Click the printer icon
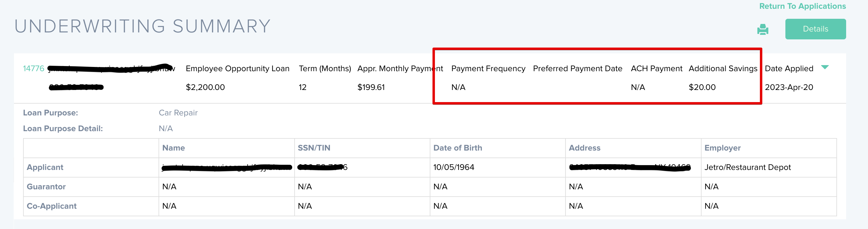This screenshot has width=868, height=229. tap(763, 30)
